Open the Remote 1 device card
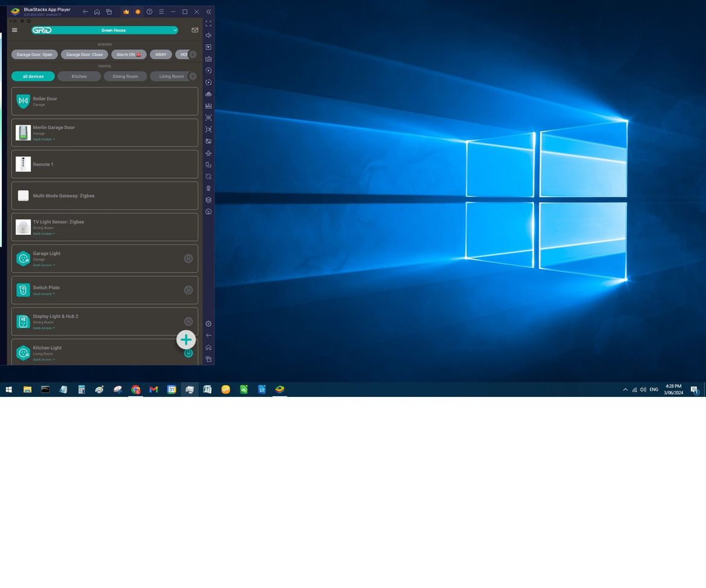The image size is (706, 588). point(104,164)
